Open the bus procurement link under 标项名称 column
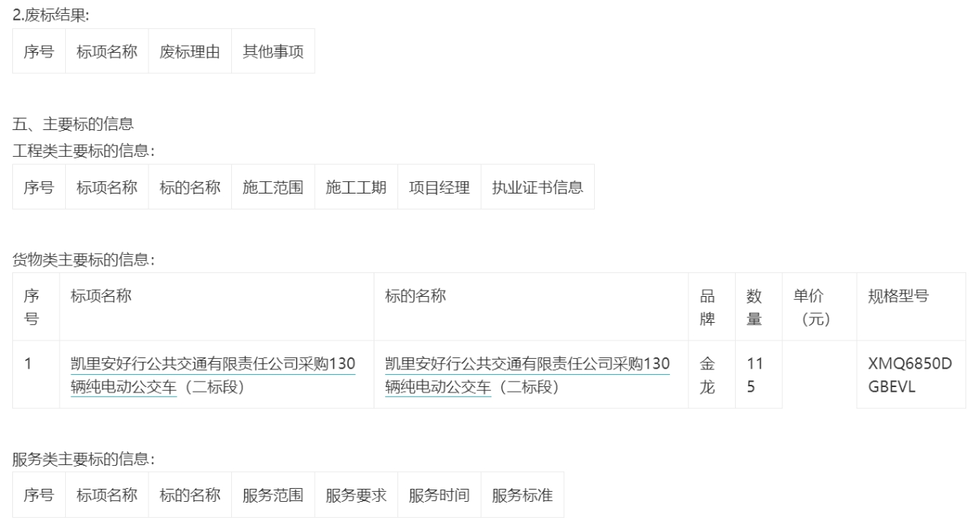This screenshot has height=524, width=980. coord(212,375)
